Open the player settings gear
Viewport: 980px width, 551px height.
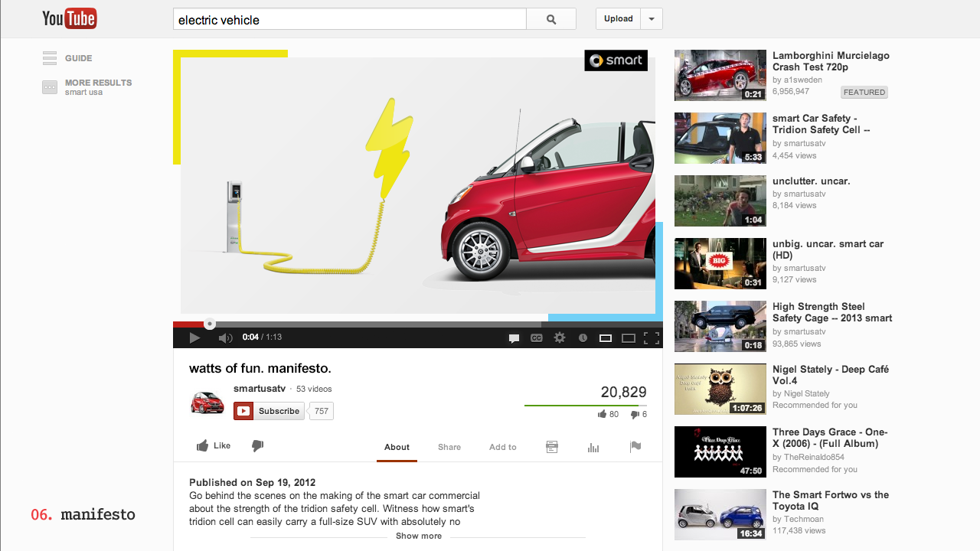click(x=560, y=337)
